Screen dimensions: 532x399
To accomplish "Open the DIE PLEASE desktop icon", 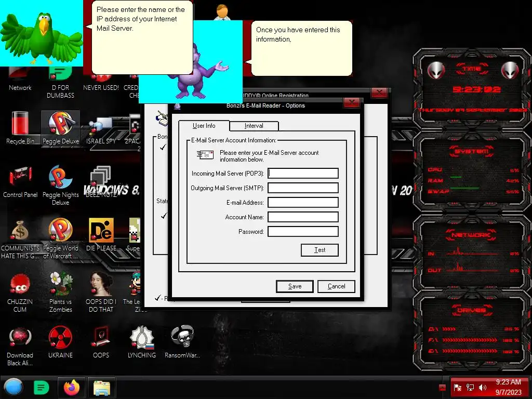I will (101, 235).
